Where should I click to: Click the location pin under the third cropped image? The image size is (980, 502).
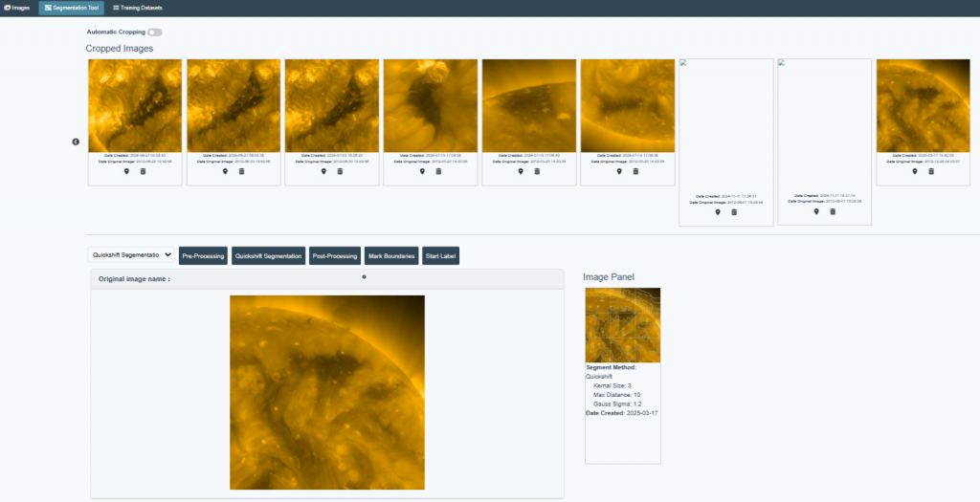pos(323,172)
